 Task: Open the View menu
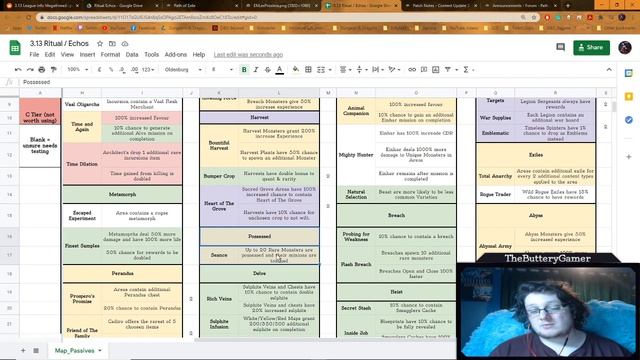click(67, 54)
